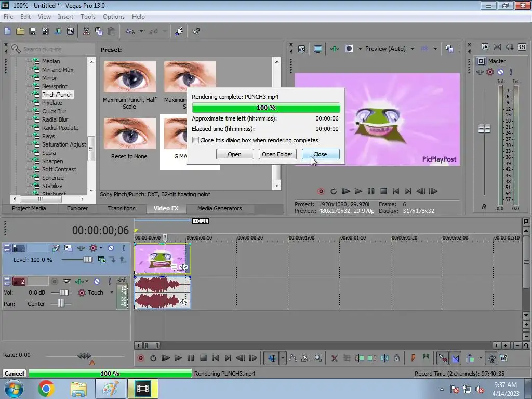Adjust the Master volume fader

484,129
